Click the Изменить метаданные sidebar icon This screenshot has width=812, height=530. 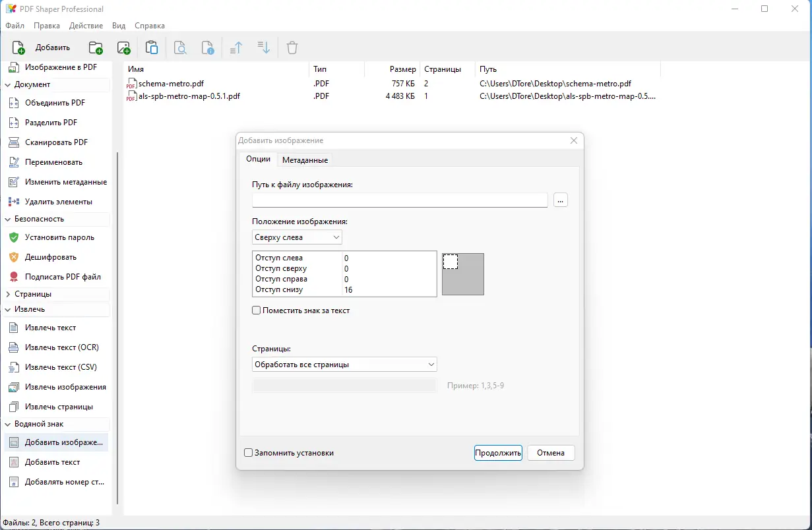click(x=13, y=182)
